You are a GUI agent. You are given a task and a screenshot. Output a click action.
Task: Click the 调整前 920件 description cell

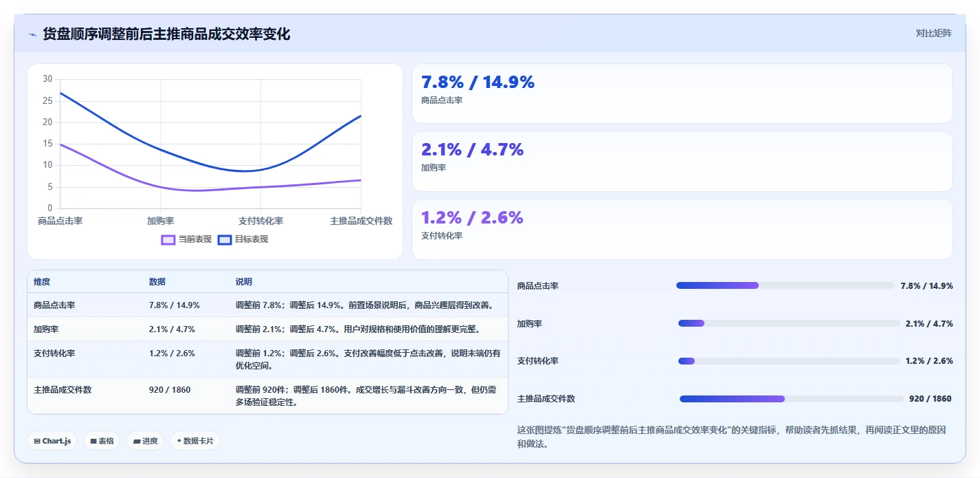tap(368, 396)
